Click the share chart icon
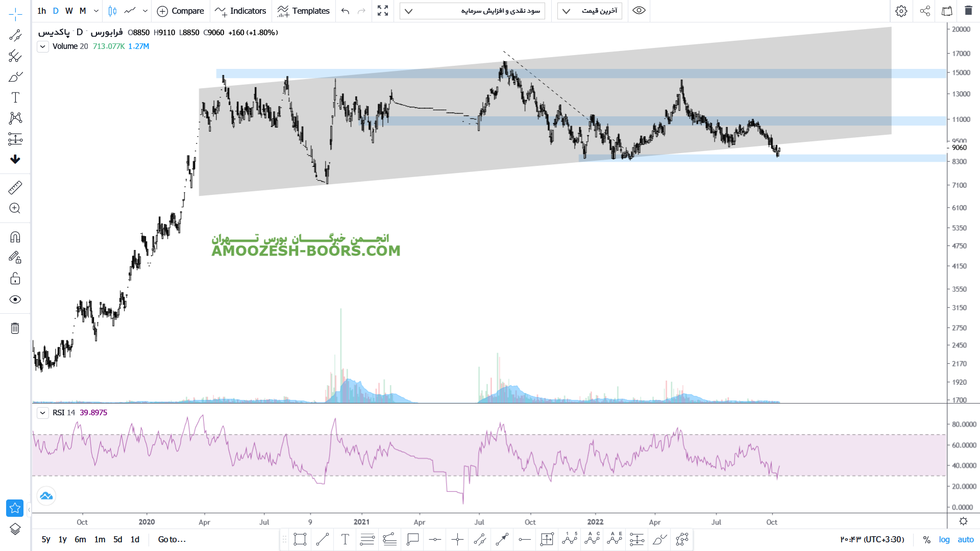Image resolution: width=980 pixels, height=551 pixels. pos(925,11)
